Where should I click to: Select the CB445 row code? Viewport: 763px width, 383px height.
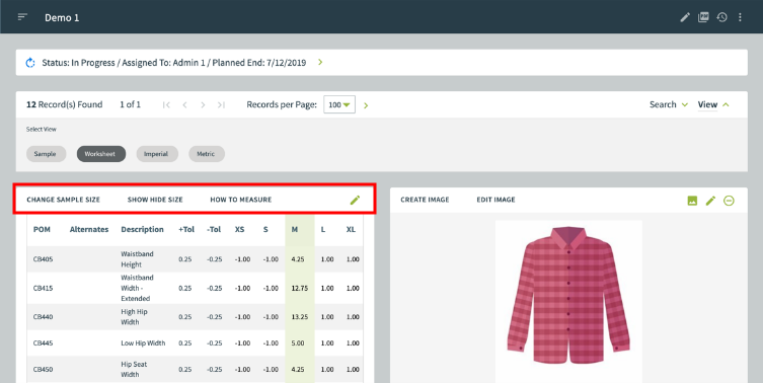[43, 343]
